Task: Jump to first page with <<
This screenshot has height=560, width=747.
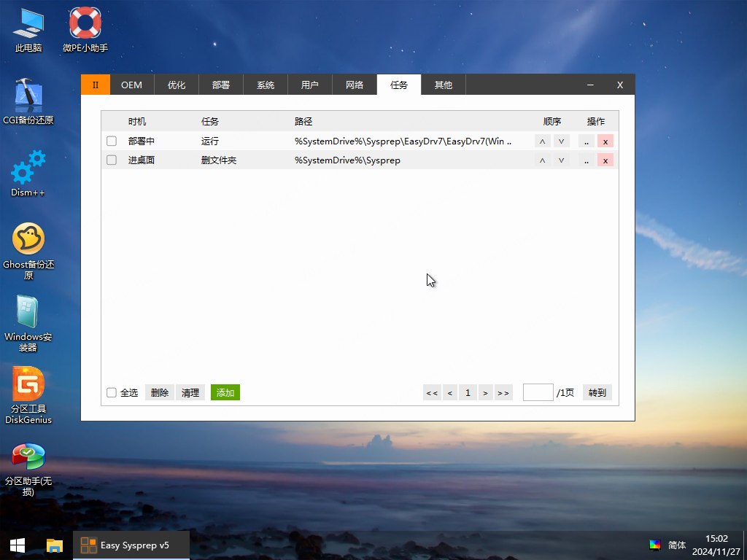Action: point(432,392)
